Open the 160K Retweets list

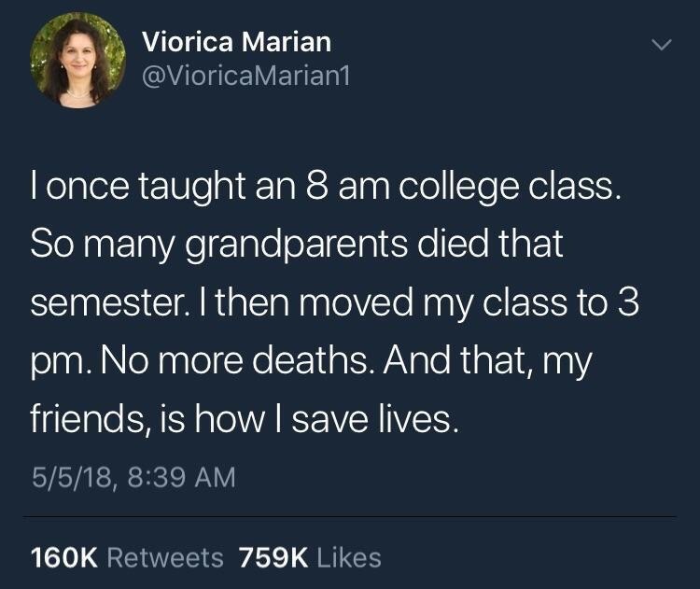(128, 557)
